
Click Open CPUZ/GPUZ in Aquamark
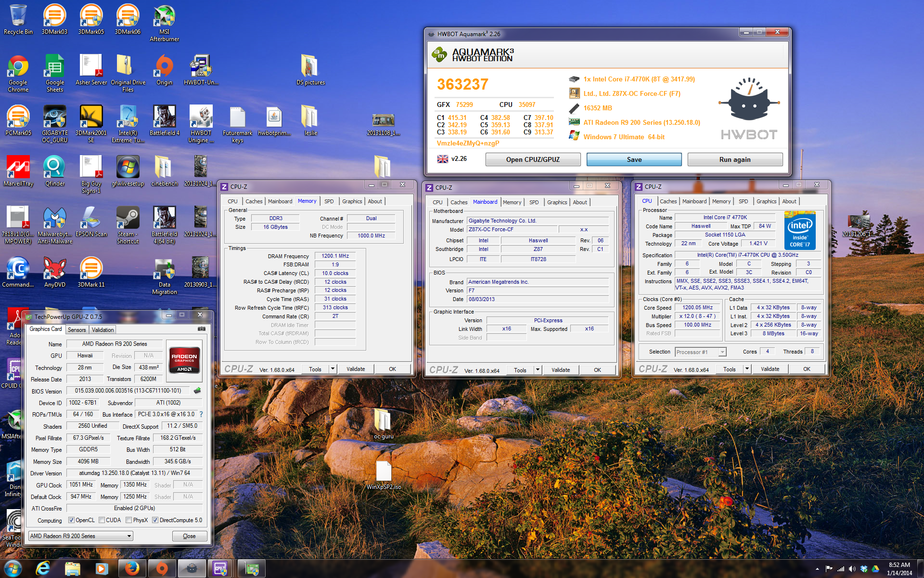(533, 159)
